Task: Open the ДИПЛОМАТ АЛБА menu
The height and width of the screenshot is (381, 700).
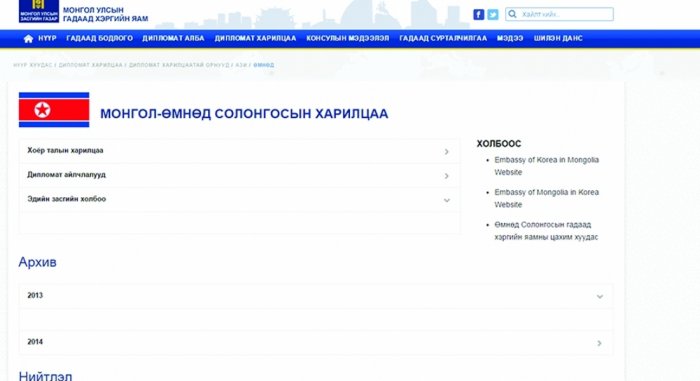Action: 173,38
